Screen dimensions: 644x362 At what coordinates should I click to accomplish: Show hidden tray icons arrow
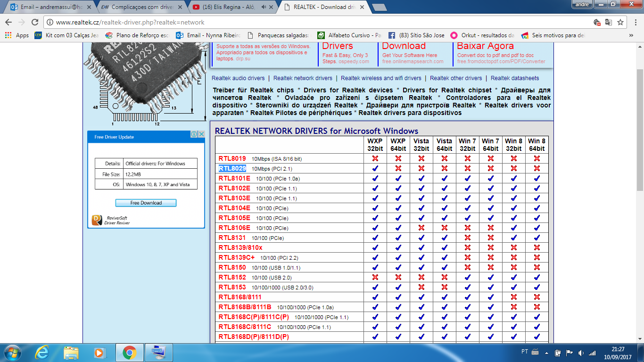click(x=548, y=353)
